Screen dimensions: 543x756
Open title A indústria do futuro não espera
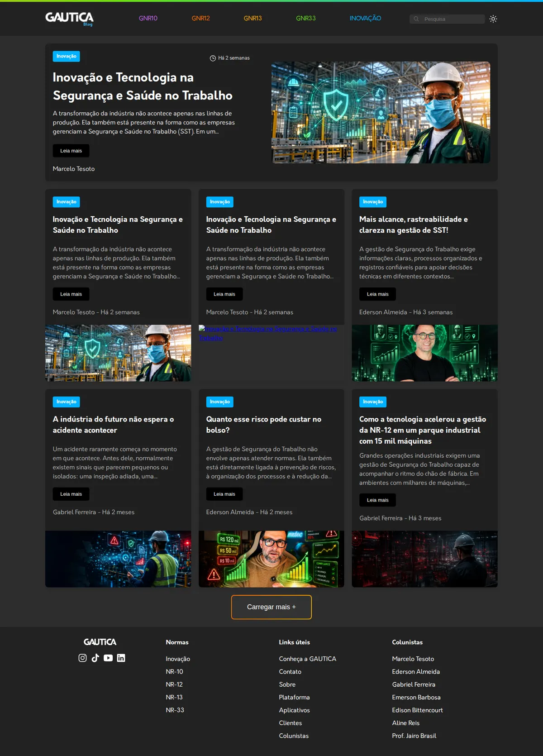[x=113, y=425]
